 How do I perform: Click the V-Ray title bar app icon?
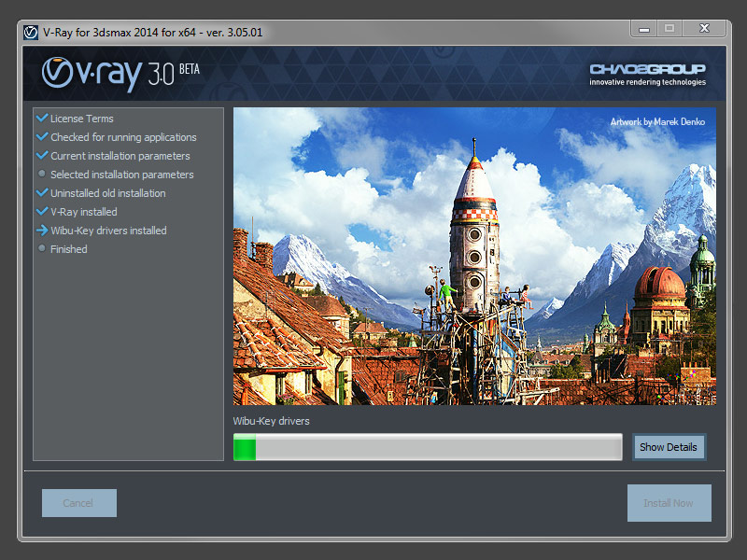[x=31, y=33]
